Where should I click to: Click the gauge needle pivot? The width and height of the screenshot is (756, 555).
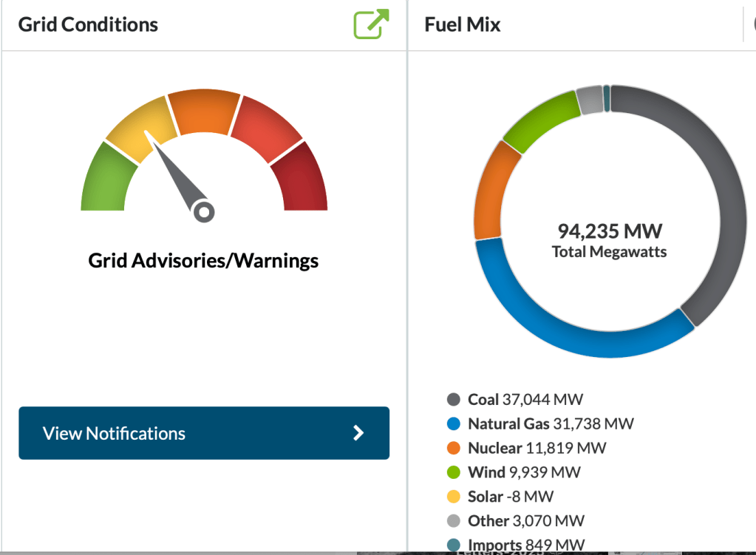click(204, 212)
